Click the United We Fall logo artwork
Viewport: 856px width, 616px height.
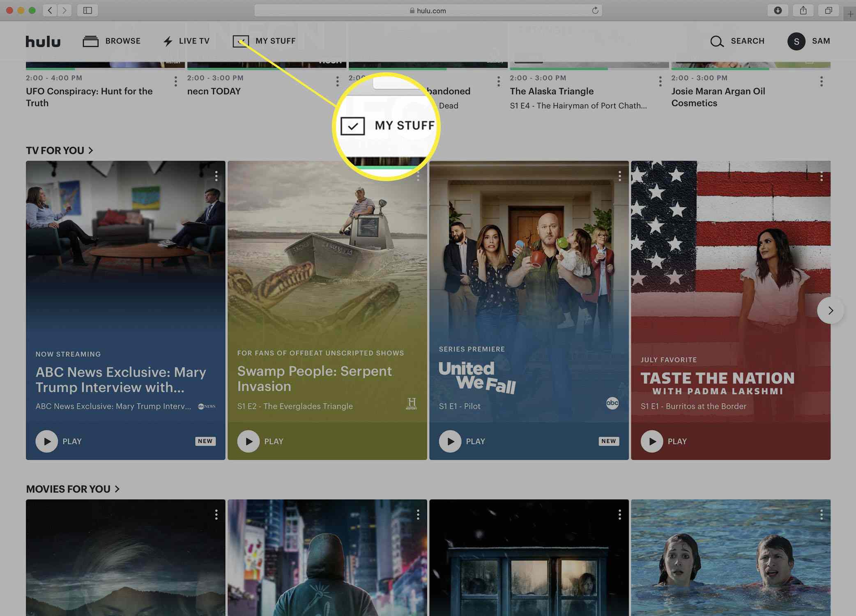(x=477, y=377)
